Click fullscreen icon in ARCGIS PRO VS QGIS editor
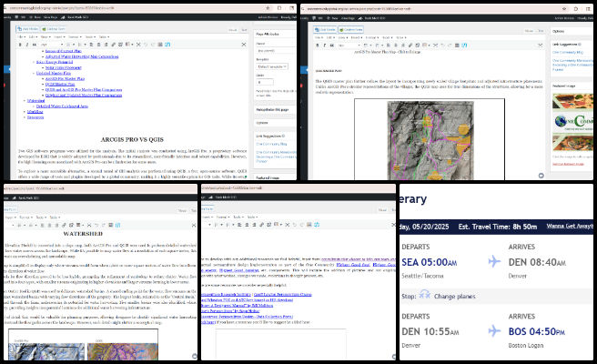597x364 pixels. coord(138,45)
